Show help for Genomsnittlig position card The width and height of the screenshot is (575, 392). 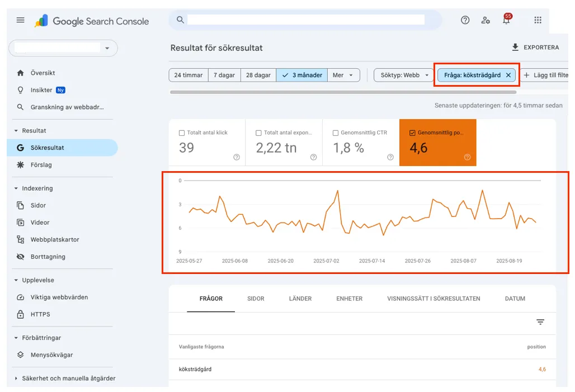click(467, 157)
